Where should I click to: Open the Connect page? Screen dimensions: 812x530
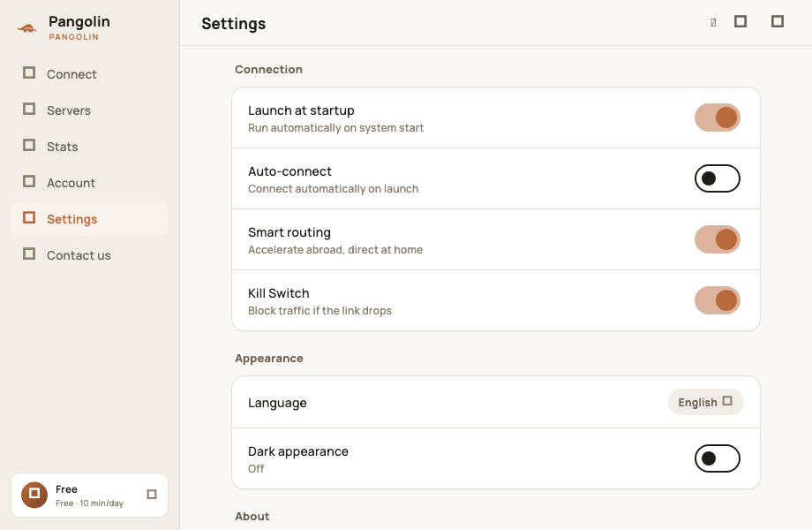pyautogui.click(x=90, y=74)
